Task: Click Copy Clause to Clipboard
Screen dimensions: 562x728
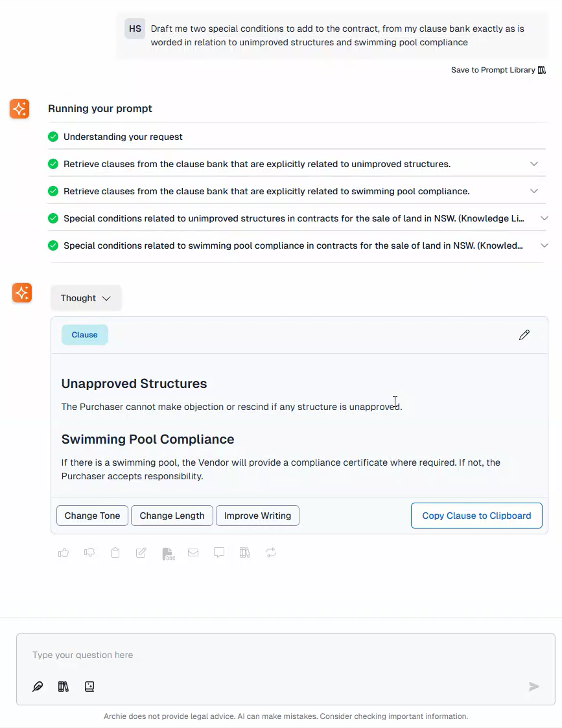Action: click(x=476, y=516)
